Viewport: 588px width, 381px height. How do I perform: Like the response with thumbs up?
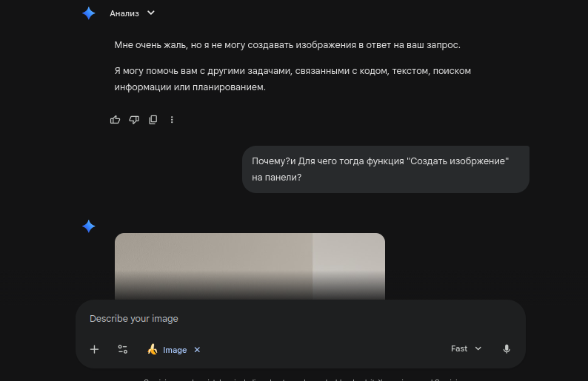point(115,119)
